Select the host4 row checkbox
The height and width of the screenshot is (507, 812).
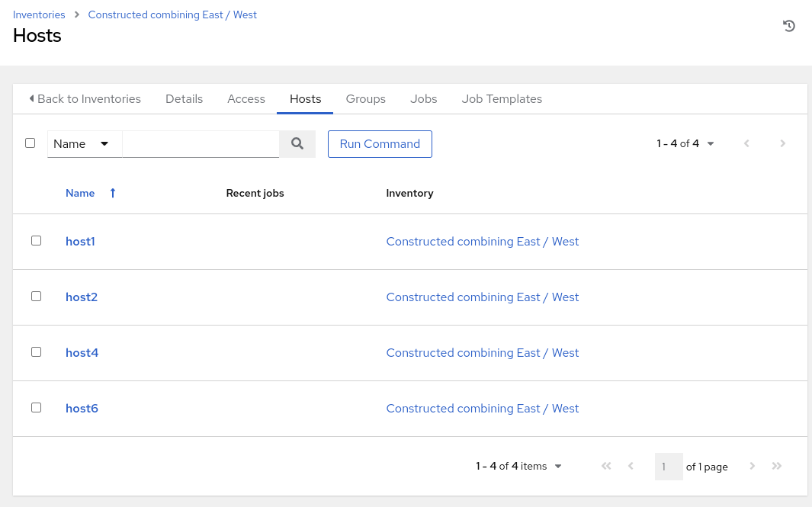click(36, 352)
